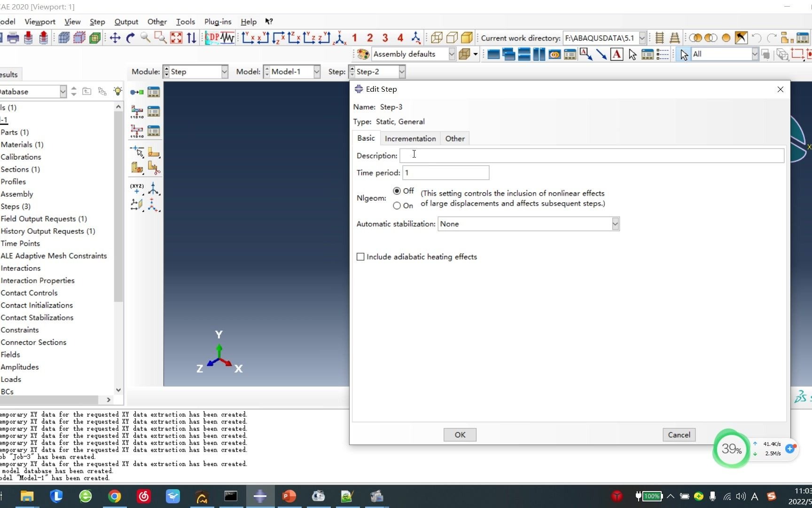Print the current viewport

(13, 38)
